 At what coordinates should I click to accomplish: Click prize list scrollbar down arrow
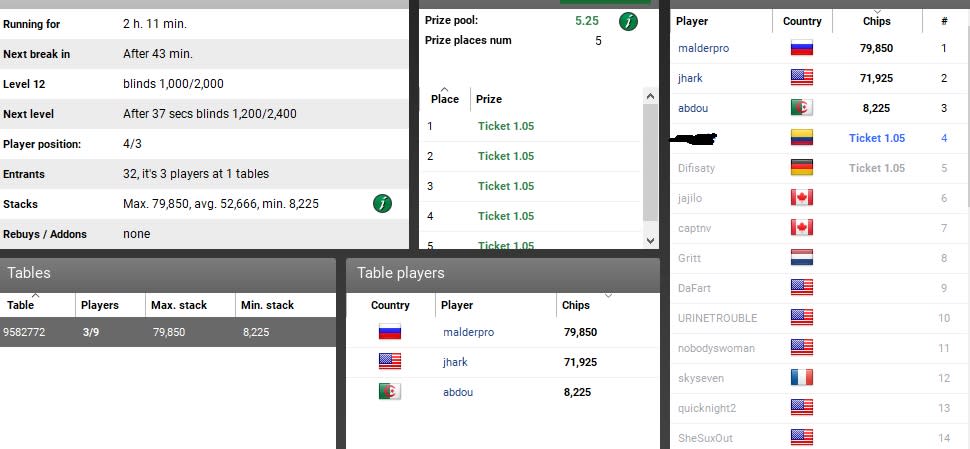(650, 241)
